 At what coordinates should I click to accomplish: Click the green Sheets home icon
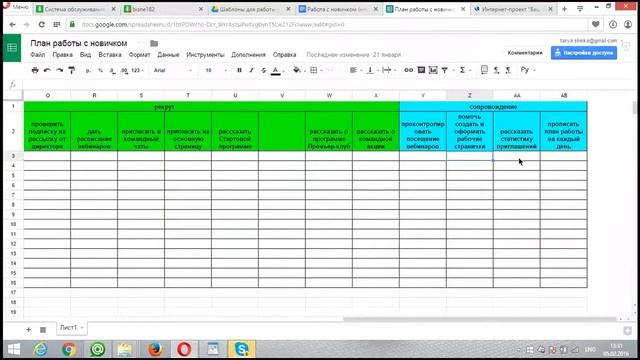(x=12, y=48)
